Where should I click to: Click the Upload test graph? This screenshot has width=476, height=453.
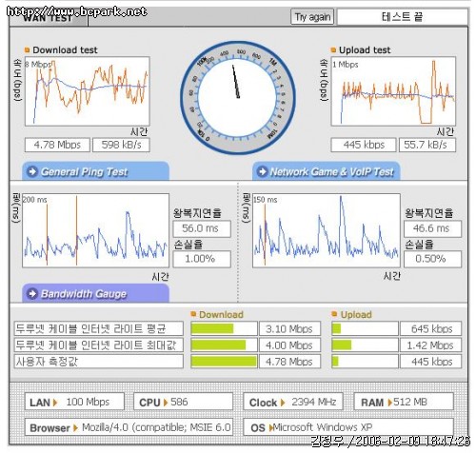point(393,91)
